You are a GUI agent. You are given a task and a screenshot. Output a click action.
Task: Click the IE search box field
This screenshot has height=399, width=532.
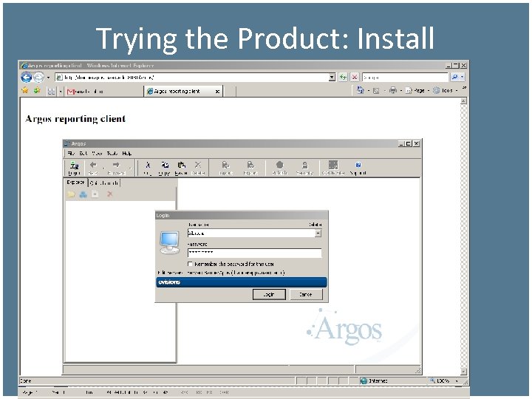[x=405, y=78]
